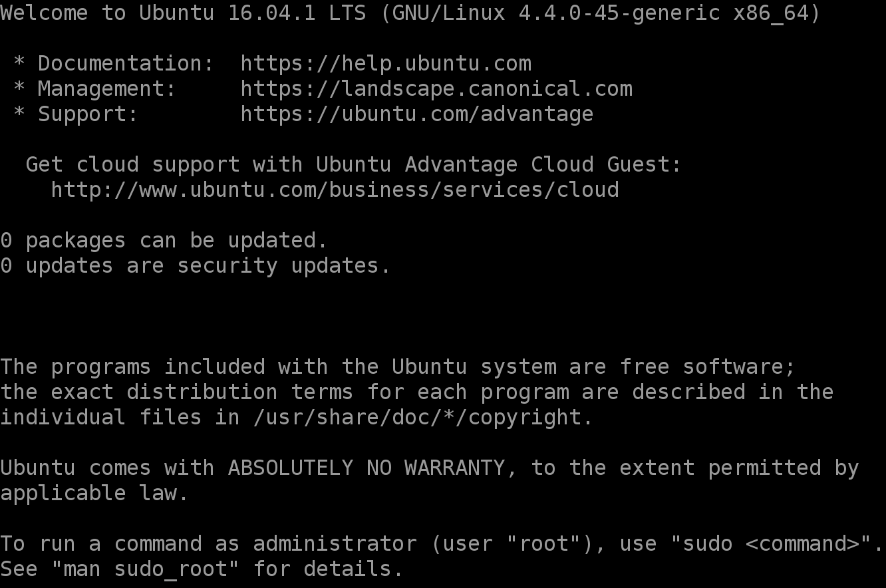Click the '0 updates are security updates' line

coord(196,266)
